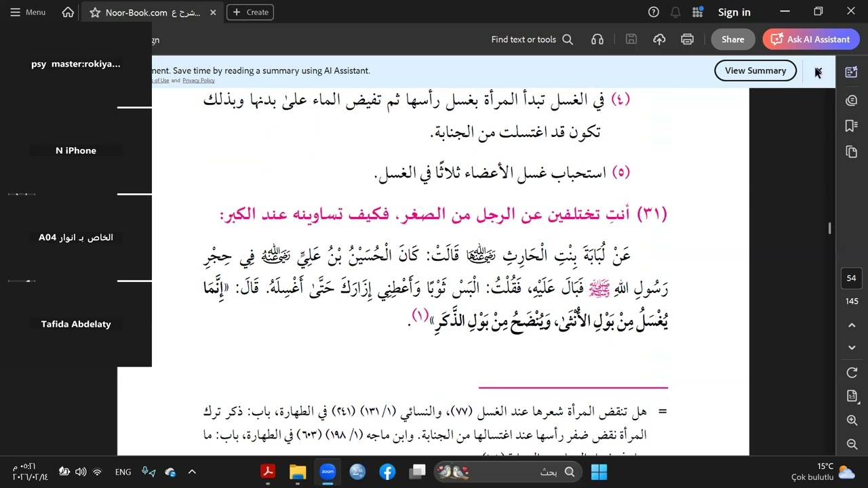Zoom out with magnifier minus icon

[852, 444]
